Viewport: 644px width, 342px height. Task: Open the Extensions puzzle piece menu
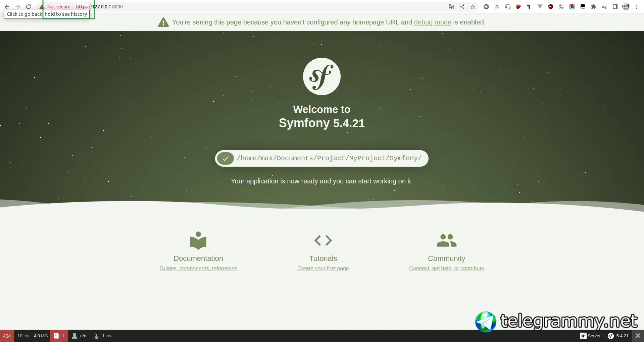(x=594, y=7)
